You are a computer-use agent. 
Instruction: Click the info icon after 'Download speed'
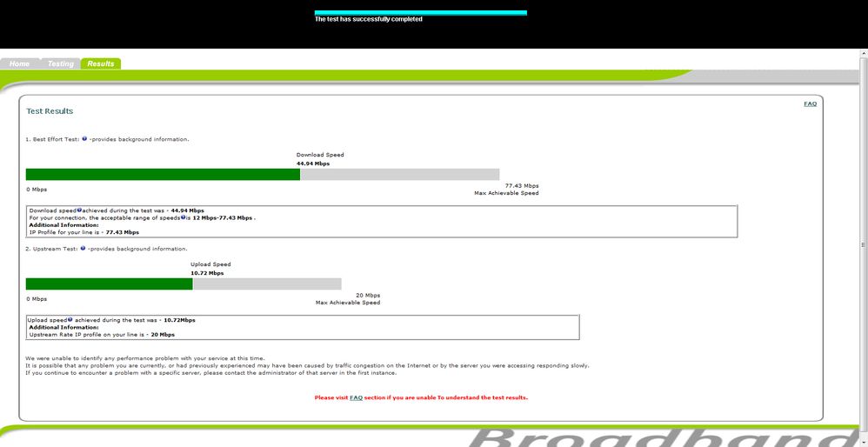click(79, 210)
